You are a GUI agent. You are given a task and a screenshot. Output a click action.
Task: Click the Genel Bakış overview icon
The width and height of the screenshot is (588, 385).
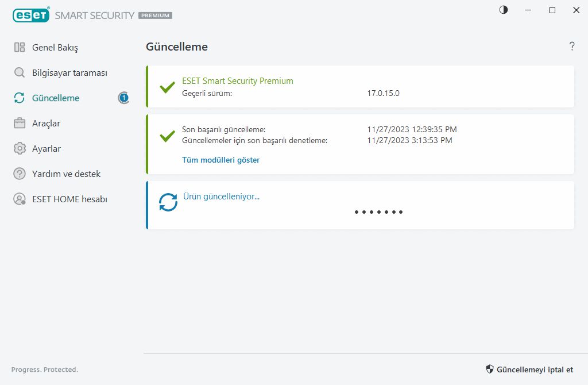[x=20, y=48]
